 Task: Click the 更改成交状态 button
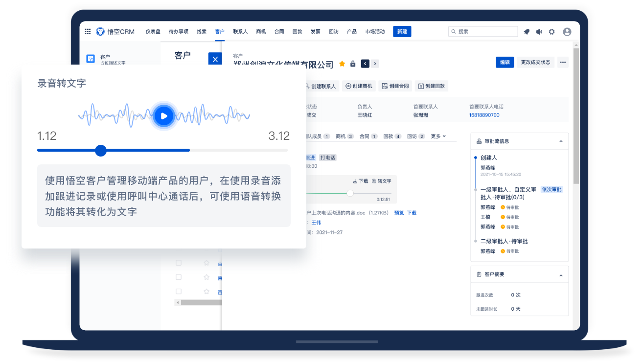coord(535,62)
